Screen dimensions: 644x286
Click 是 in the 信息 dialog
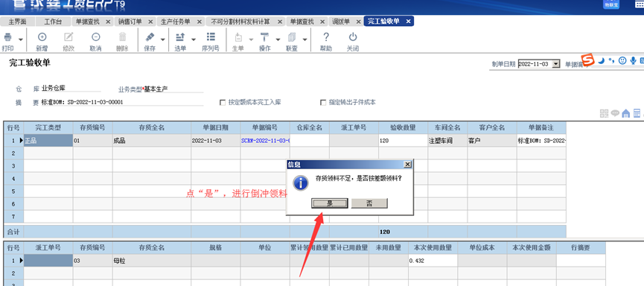coord(329,203)
